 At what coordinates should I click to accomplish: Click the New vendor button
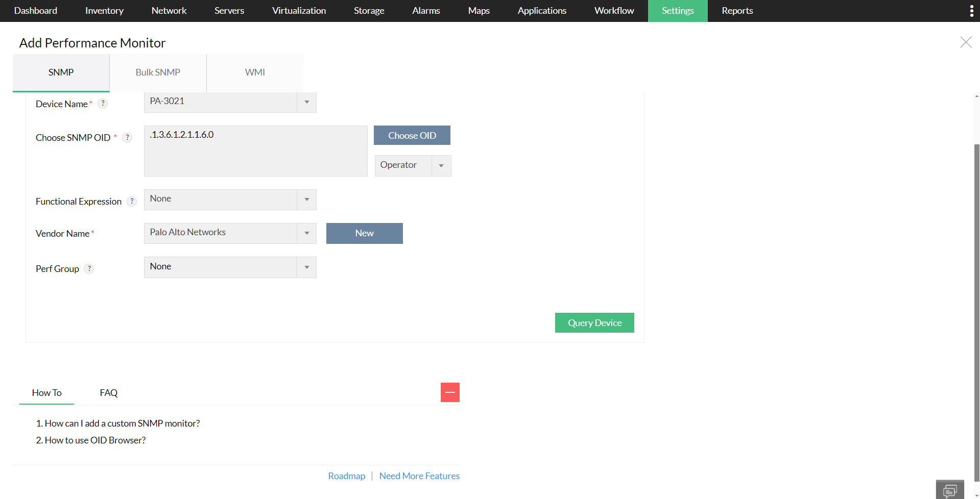(364, 233)
